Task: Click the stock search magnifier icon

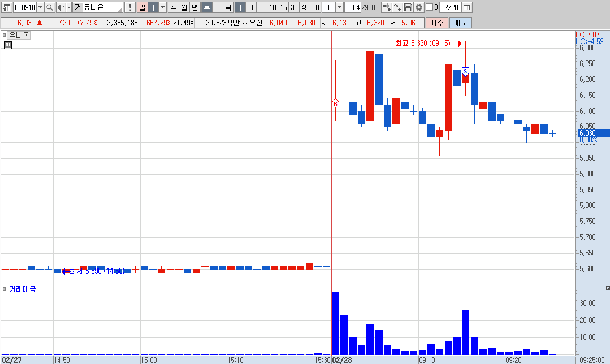Action: (x=49, y=7)
